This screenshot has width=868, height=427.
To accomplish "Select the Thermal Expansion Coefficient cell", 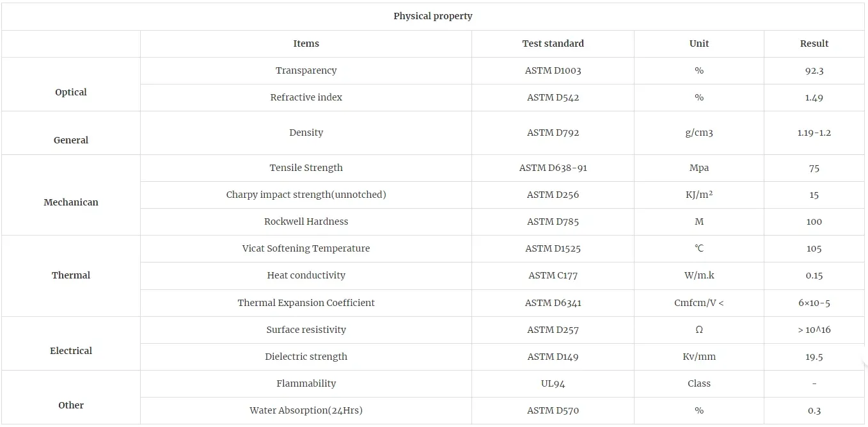I will point(306,303).
